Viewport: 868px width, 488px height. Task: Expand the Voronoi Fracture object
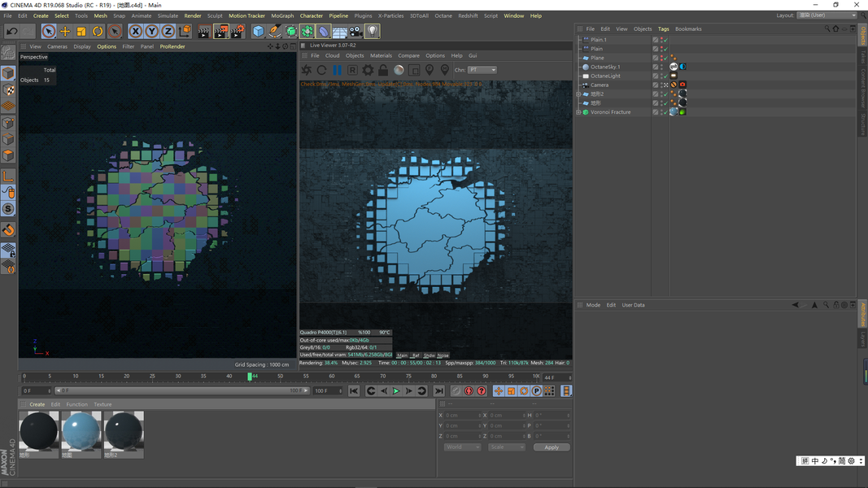578,112
